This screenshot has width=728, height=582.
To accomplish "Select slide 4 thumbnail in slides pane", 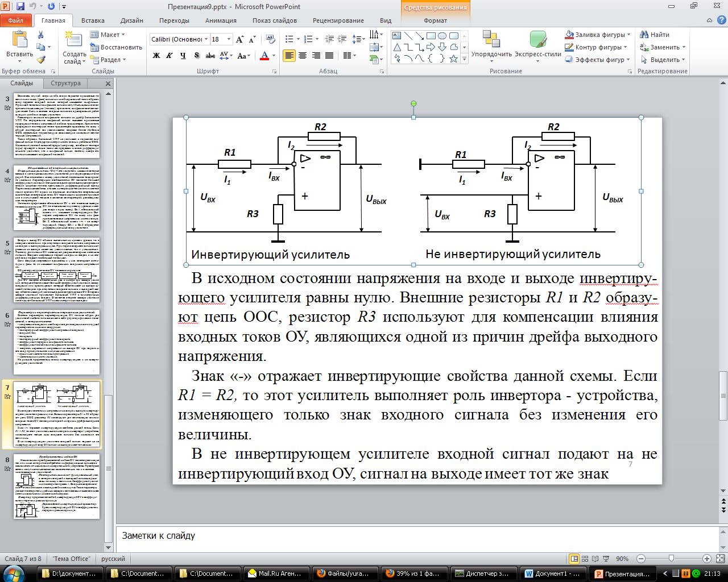I will point(56,198).
